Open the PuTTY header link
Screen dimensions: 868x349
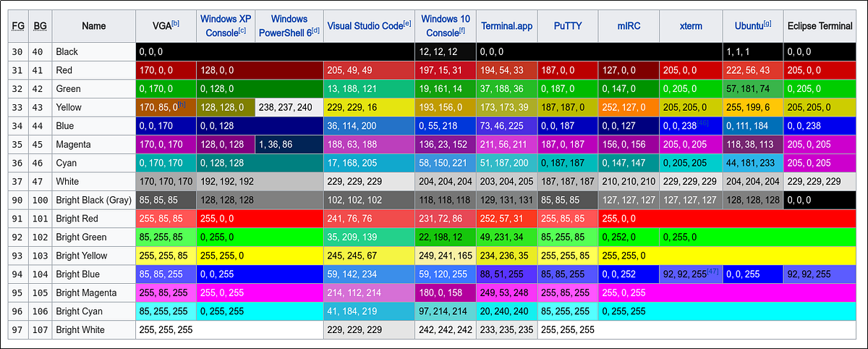tap(568, 26)
